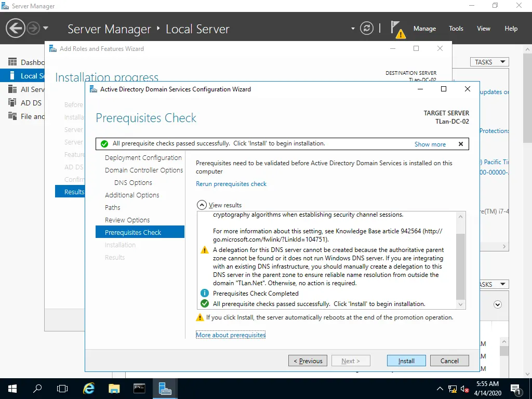
Task: Open Task View on the taskbar
Action: coord(62,389)
